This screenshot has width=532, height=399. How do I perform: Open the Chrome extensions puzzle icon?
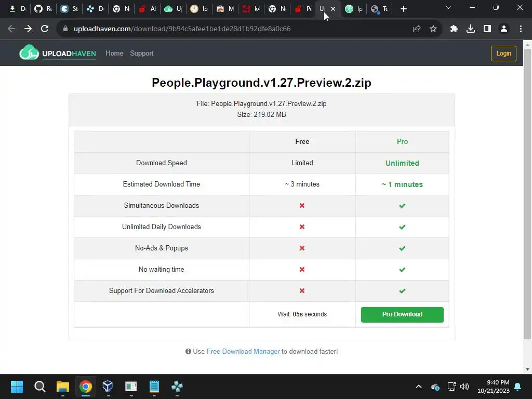(x=454, y=29)
